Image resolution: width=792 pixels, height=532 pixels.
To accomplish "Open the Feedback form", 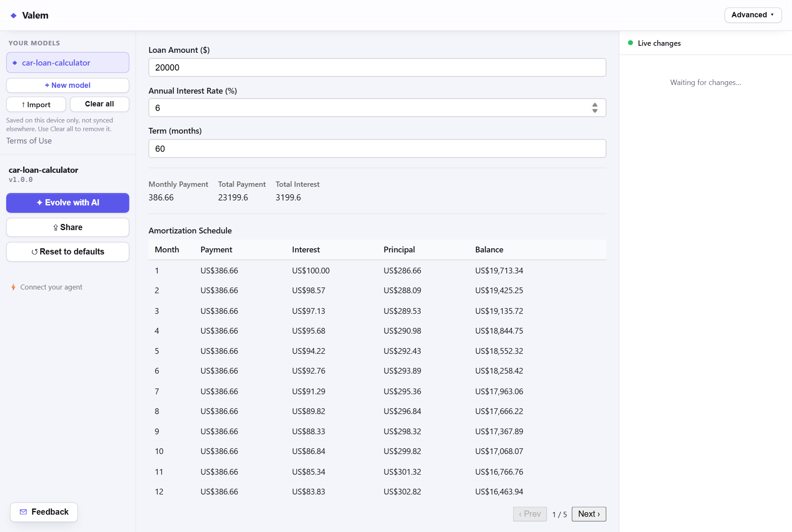I will pos(44,512).
